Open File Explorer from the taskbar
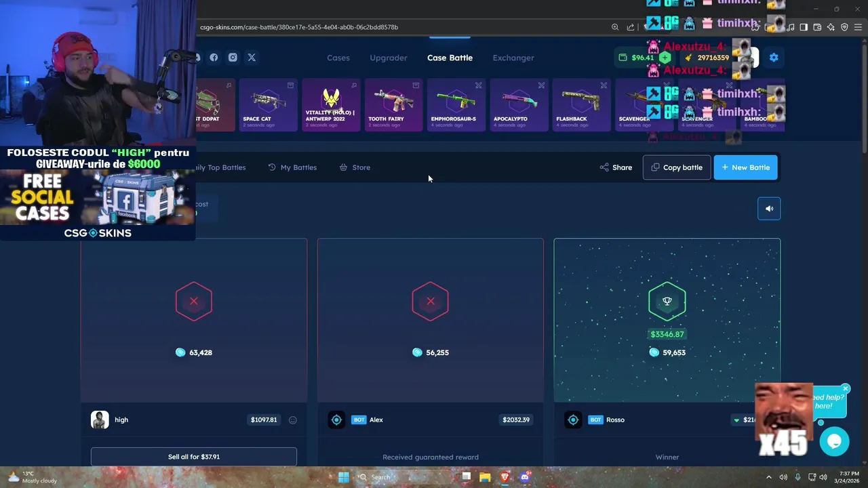868x488 pixels. (x=485, y=477)
